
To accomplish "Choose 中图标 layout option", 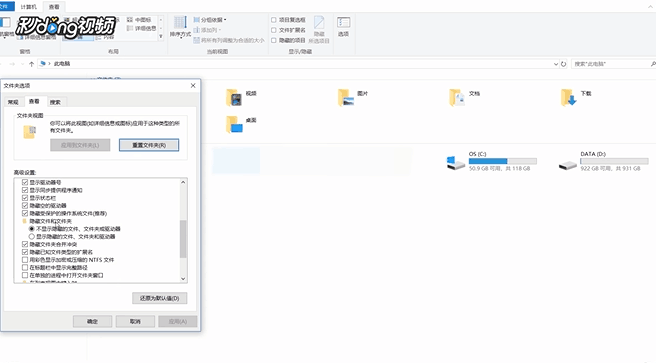I will point(139,20).
